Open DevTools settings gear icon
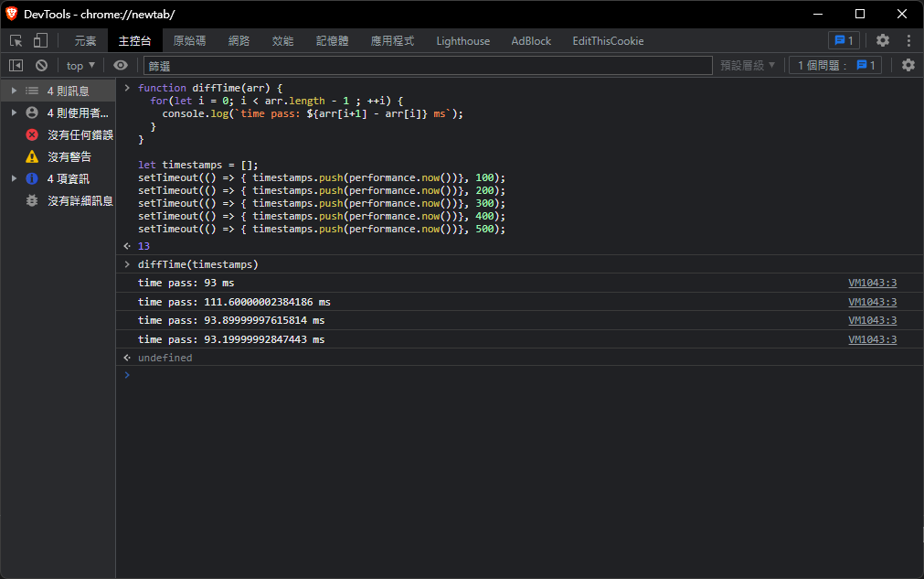Image resolution: width=924 pixels, height=579 pixels. coord(882,41)
